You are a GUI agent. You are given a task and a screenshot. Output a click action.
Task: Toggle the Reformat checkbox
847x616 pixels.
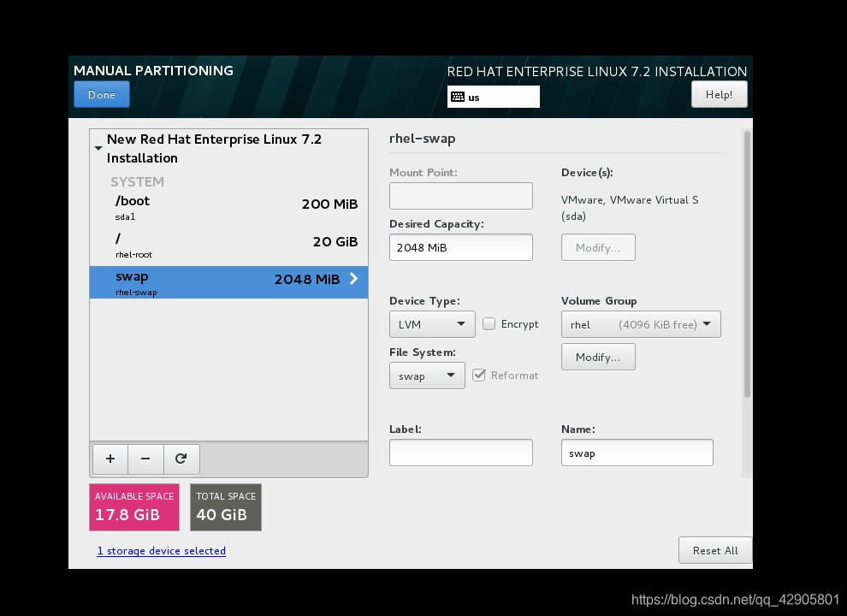click(x=479, y=375)
